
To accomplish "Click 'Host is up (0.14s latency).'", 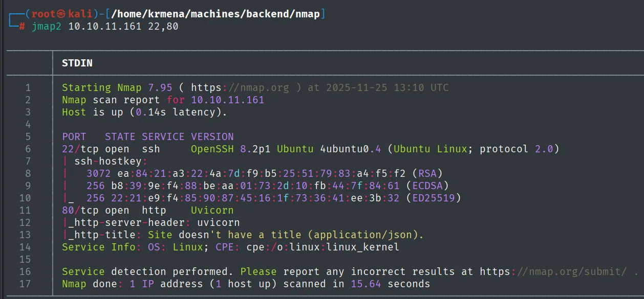I will point(144,112).
